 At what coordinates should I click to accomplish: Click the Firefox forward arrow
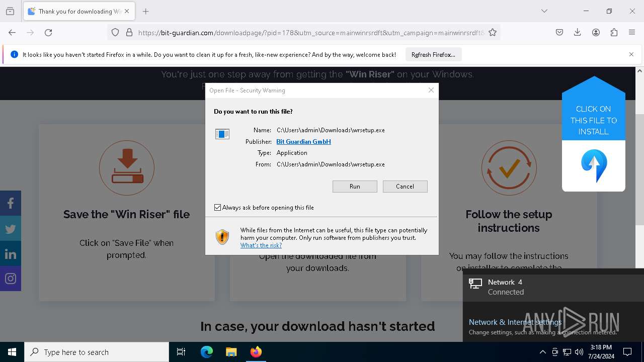pyautogui.click(x=30, y=32)
